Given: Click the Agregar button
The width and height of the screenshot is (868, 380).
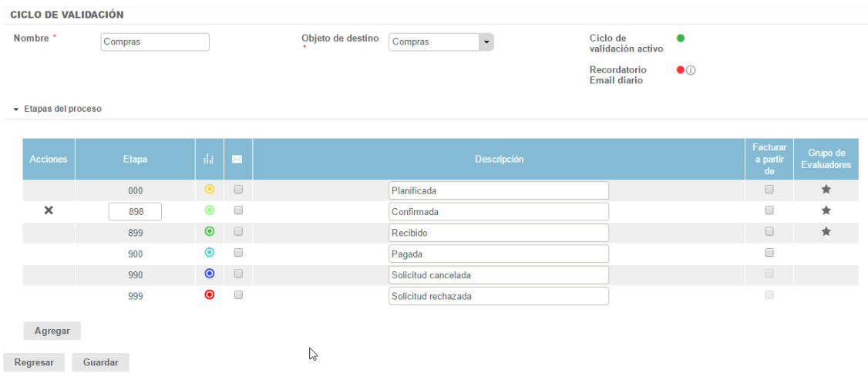Looking at the screenshot, I should pos(52,331).
